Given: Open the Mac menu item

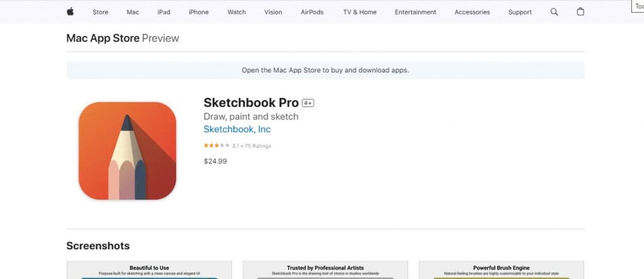Looking at the screenshot, I should (x=133, y=12).
